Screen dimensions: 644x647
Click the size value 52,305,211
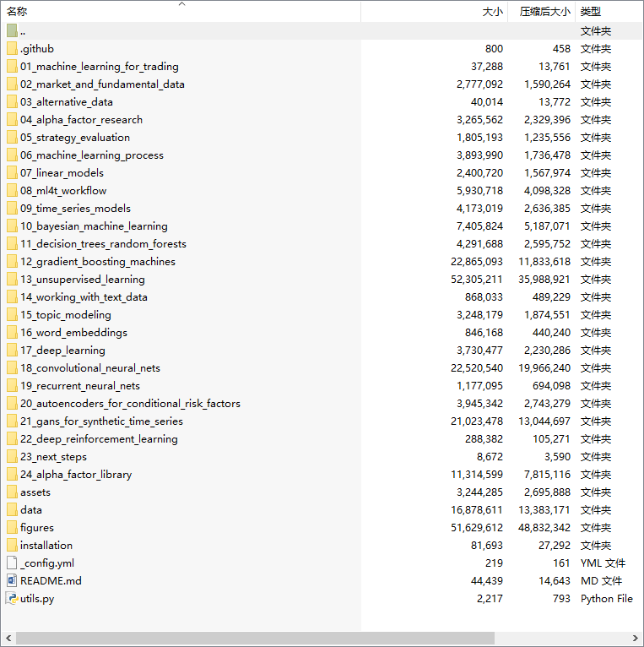477,279
